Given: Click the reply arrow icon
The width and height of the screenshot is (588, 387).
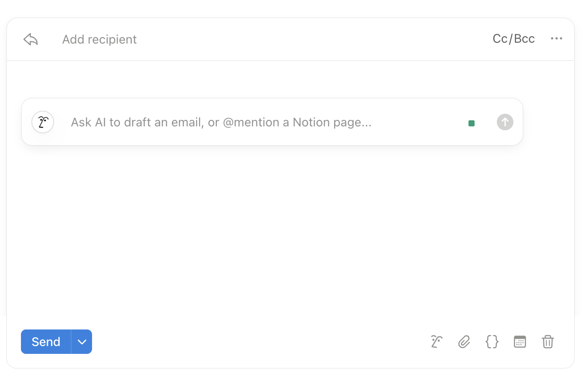Looking at the screenshot, I should (30, 39).
